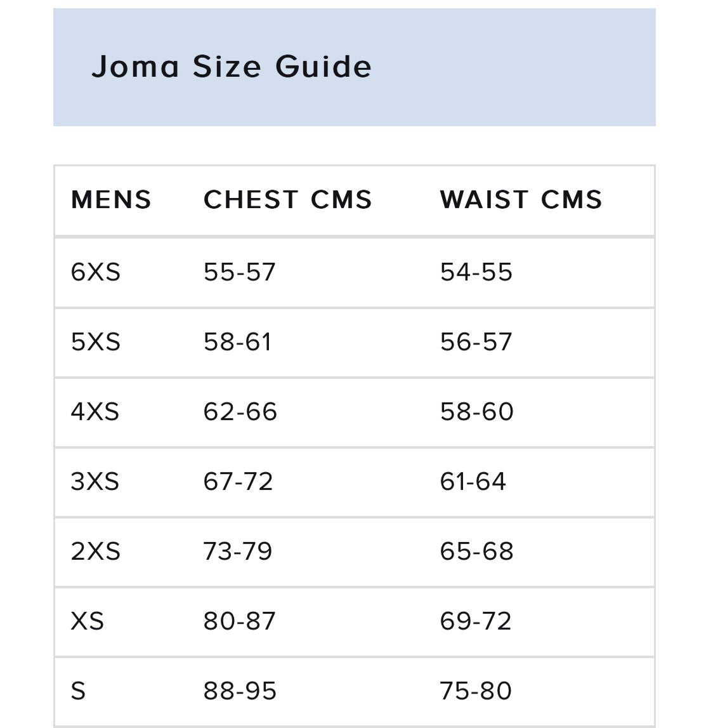Select chest value 55-57

pos(239,272)
